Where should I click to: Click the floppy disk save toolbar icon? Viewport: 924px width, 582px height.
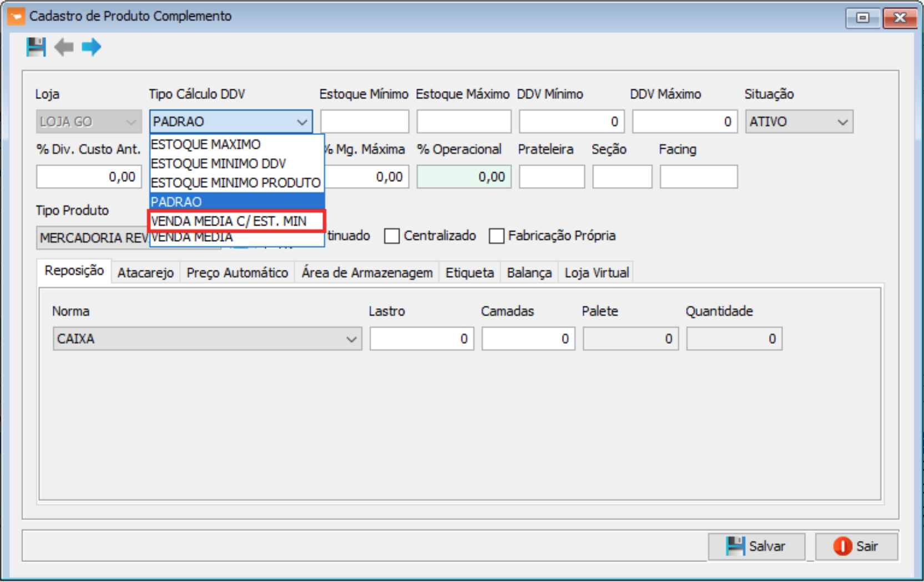click(36, 47)
